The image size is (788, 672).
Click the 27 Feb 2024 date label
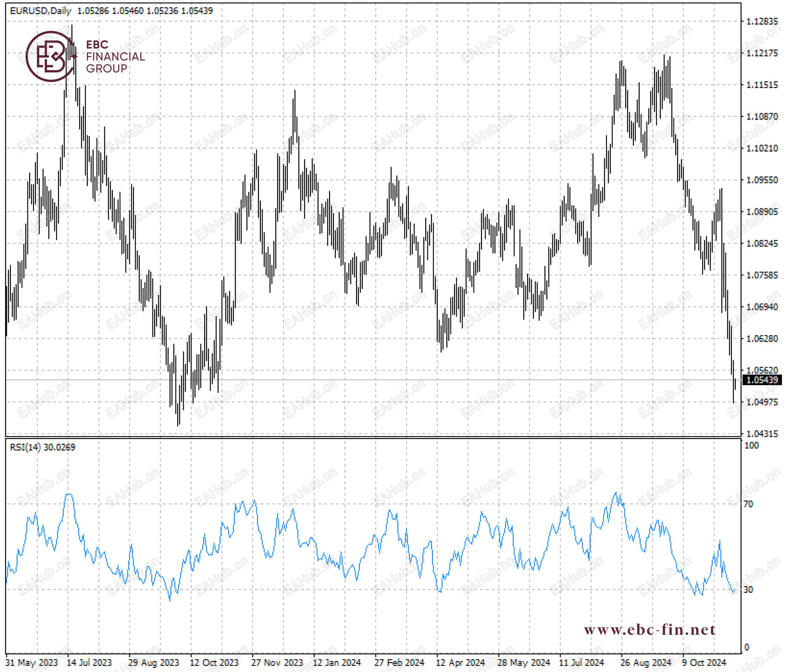pos(399,662)
